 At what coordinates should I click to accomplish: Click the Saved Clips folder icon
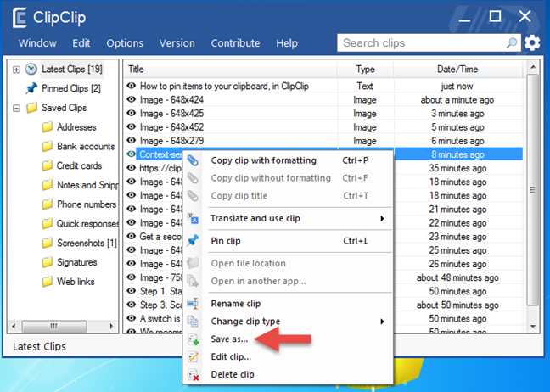(31, 108)
